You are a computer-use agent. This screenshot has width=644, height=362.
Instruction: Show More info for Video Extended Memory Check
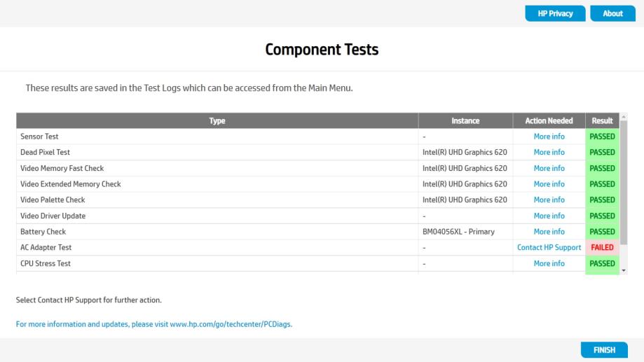click(549, 184)
